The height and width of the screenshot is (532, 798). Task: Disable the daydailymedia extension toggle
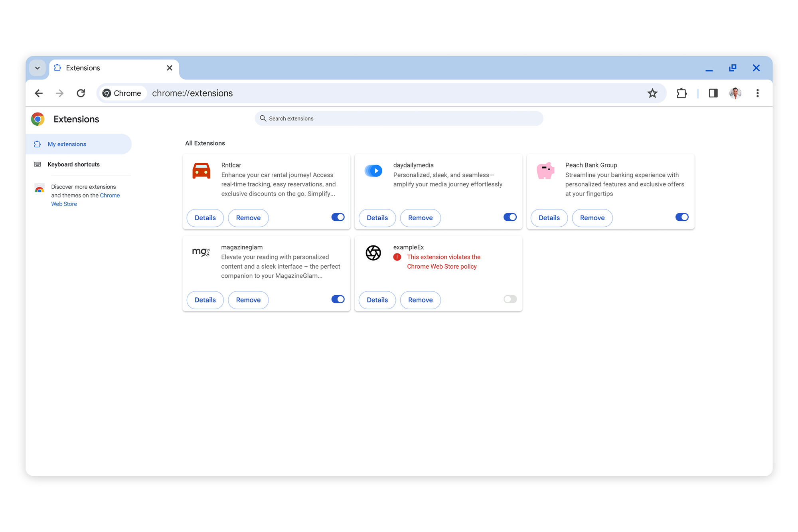(x=510, y=217)
